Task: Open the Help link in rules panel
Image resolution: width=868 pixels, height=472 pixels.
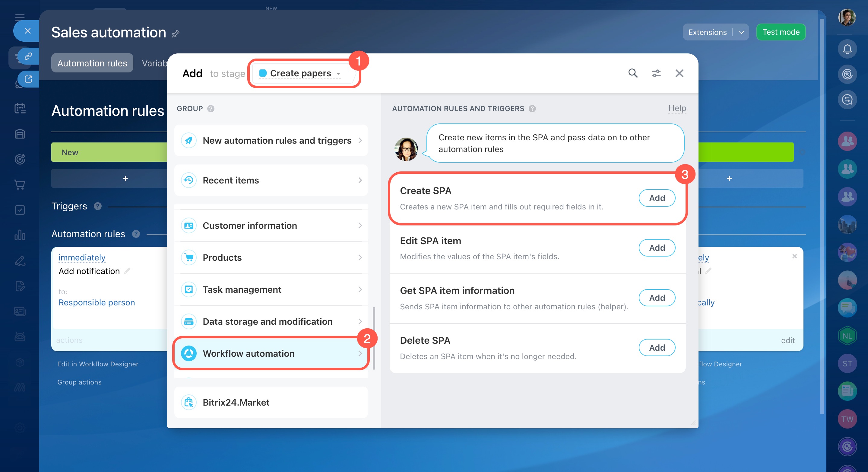Action: pos(677,108)
